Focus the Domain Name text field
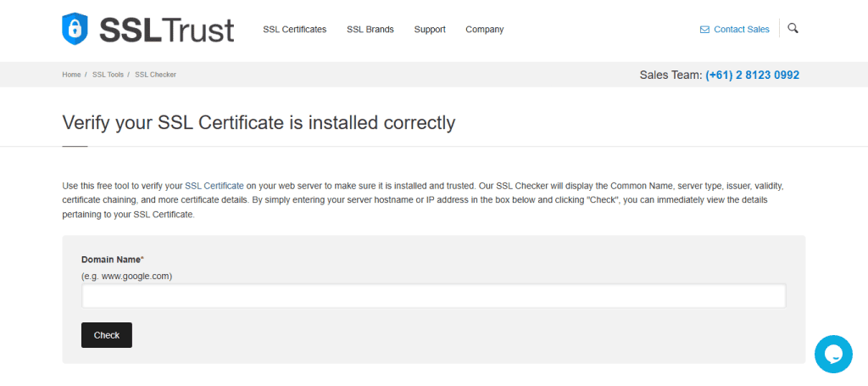The height and width of the screenshot is (386, 868). 433,296
